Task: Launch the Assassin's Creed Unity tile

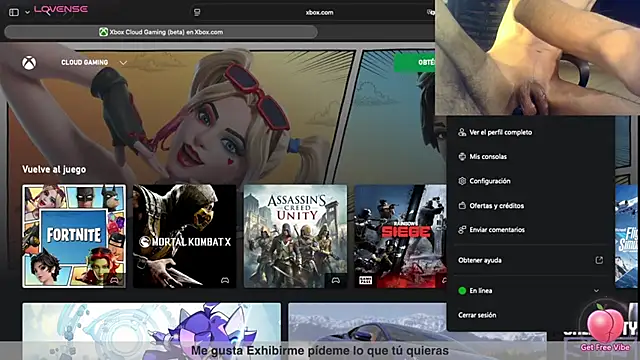Action: coord(296,236)
